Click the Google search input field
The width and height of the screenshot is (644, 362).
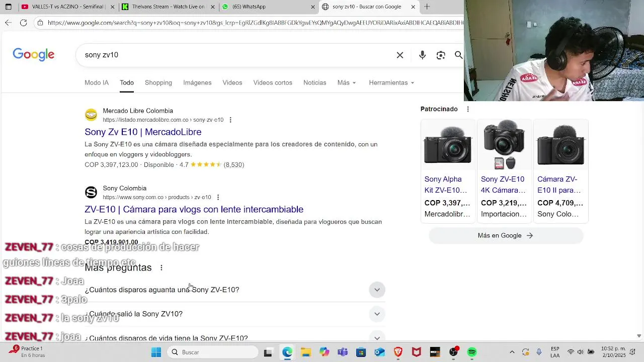pos(236,55)
